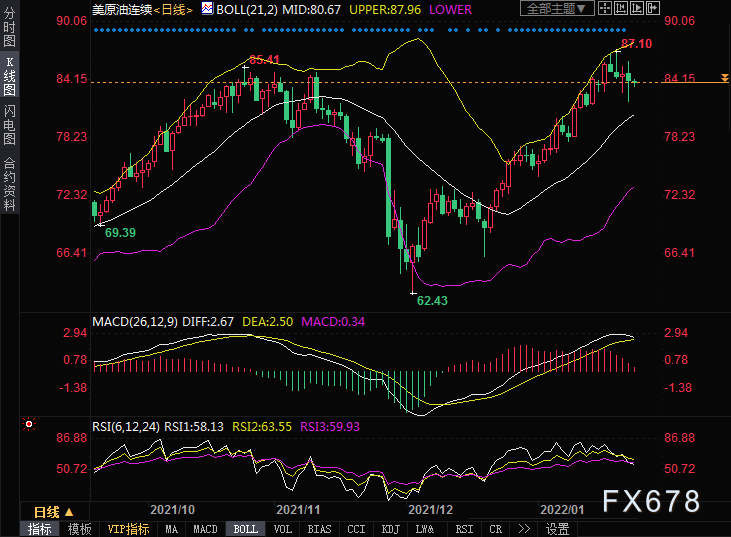Click the left-axis 72.32 price label

(x=72, y=195)
